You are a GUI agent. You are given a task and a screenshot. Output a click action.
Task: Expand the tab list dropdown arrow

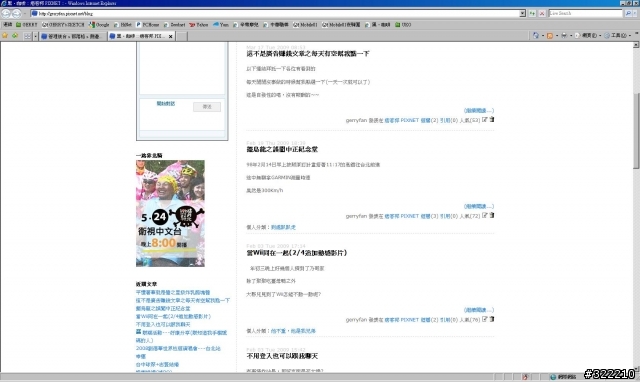[35, 36]
